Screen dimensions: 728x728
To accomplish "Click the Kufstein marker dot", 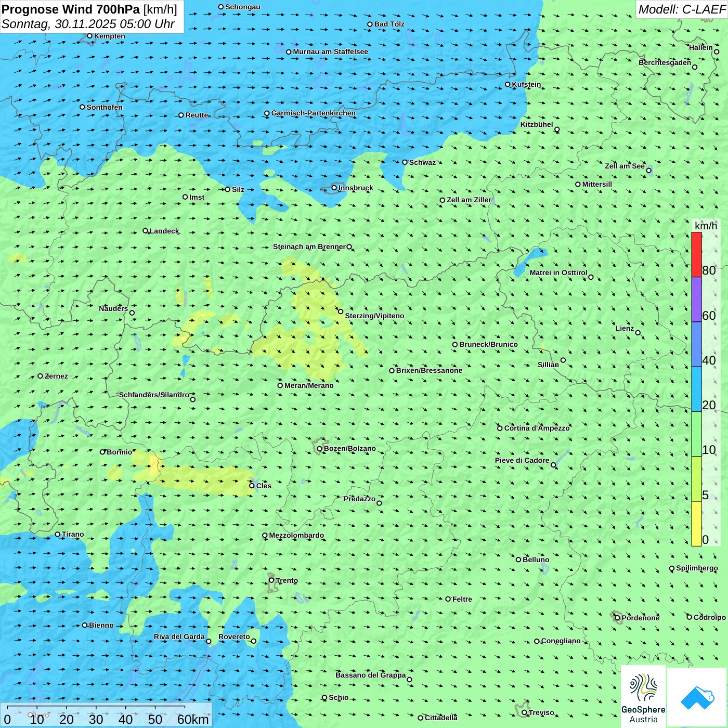I will click(x=508, y=84).
